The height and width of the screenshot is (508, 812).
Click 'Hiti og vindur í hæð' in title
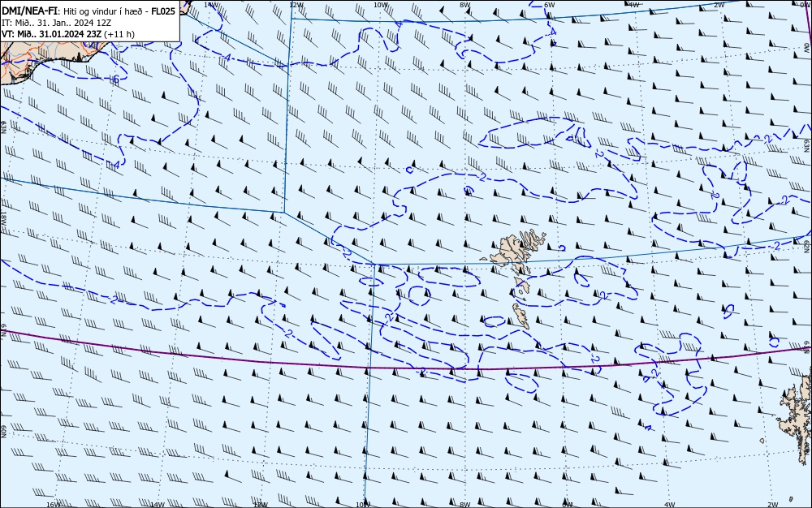coord(105,11)
